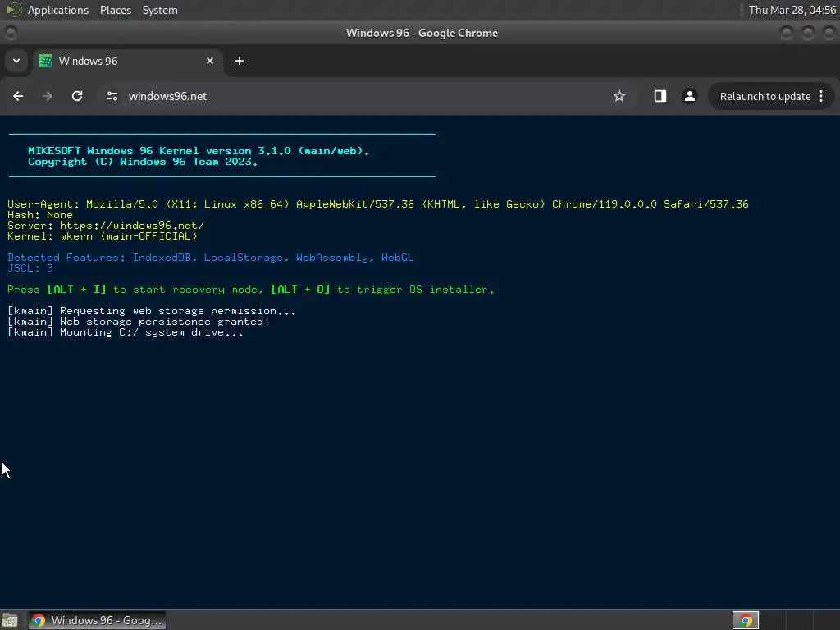
Task: Close the Windows 96 tab
Action: click(x=210, y=61)
